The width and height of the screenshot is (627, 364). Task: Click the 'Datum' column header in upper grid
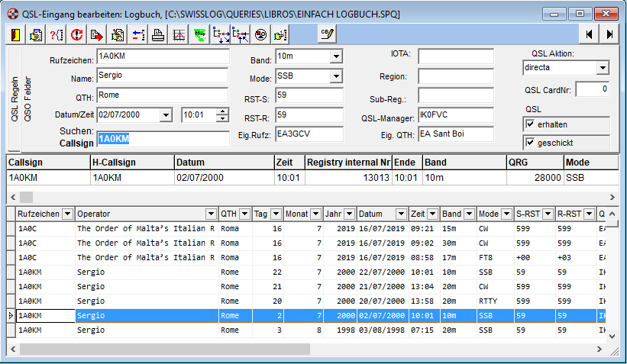pyautogui.click(x=223, y=163)
